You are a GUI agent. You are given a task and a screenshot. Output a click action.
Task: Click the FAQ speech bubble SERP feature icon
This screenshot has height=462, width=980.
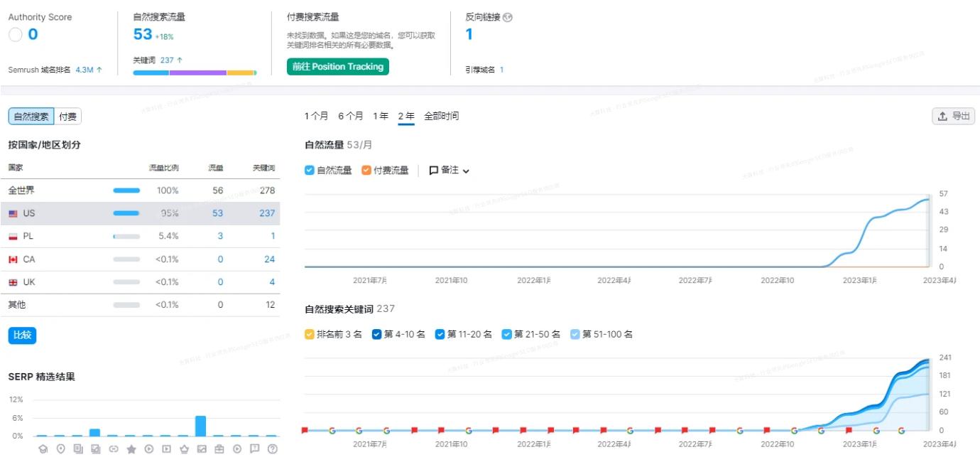point(254,448)
